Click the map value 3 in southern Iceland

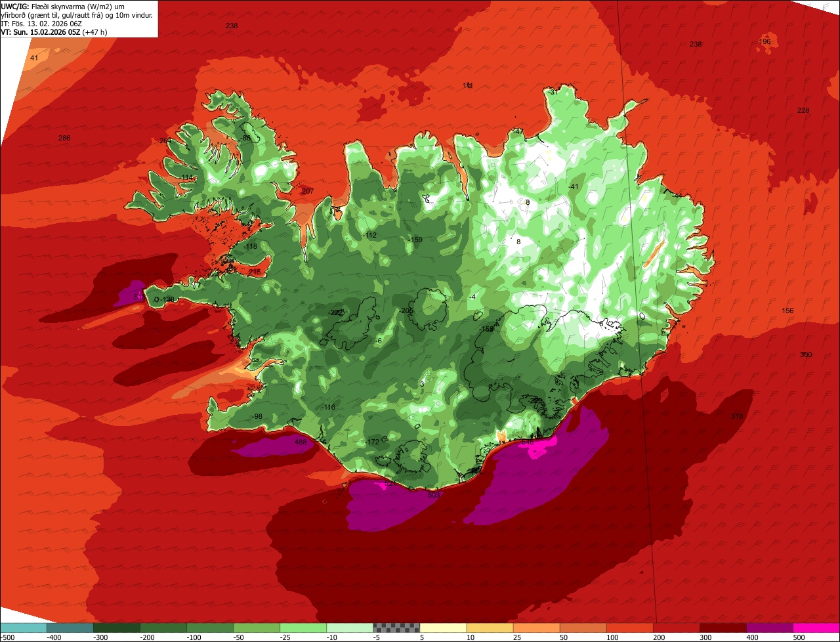click(422, 384)
